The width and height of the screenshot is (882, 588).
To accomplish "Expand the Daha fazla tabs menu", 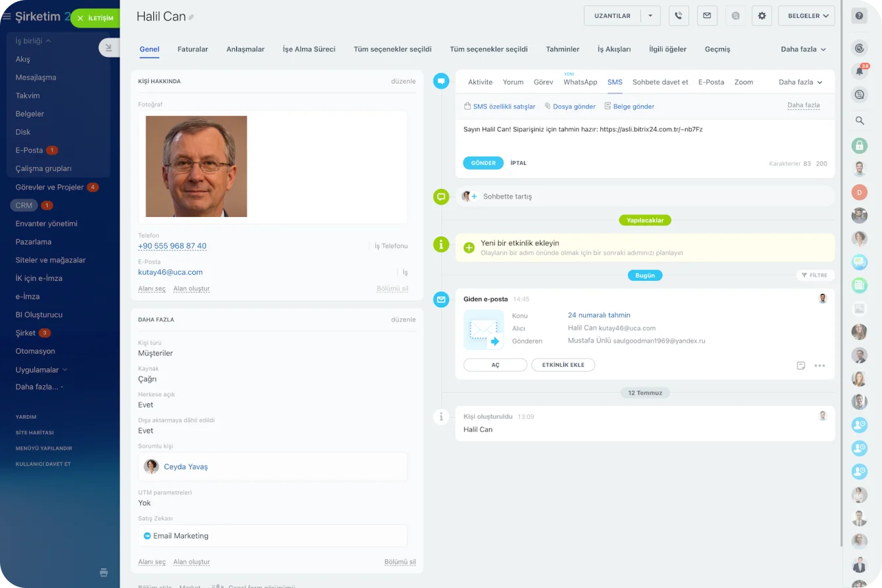I will pyautogui.click(x=803, y=49).
